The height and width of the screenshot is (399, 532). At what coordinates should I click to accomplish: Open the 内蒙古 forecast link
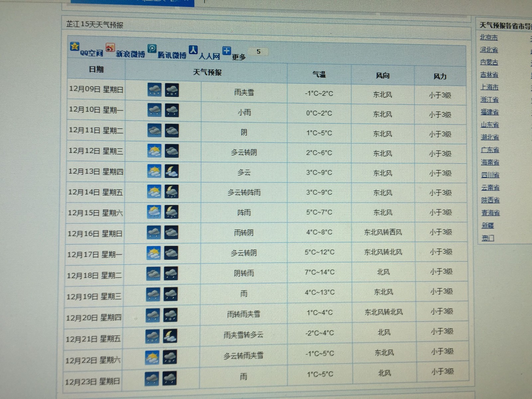489,62
